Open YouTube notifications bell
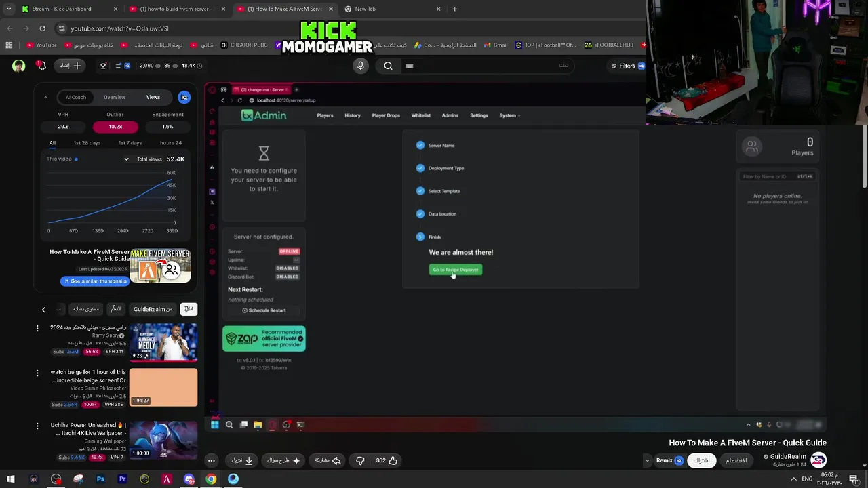868x488 pixels. tap(41, 66)
